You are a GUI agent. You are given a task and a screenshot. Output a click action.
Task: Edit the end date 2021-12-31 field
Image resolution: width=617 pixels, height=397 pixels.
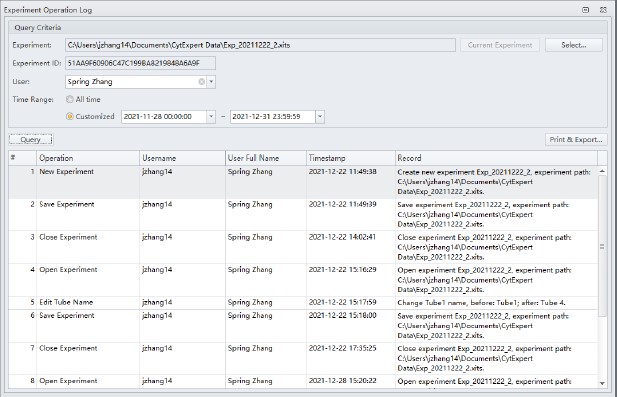pyautogui.click(x=273, y=116)
